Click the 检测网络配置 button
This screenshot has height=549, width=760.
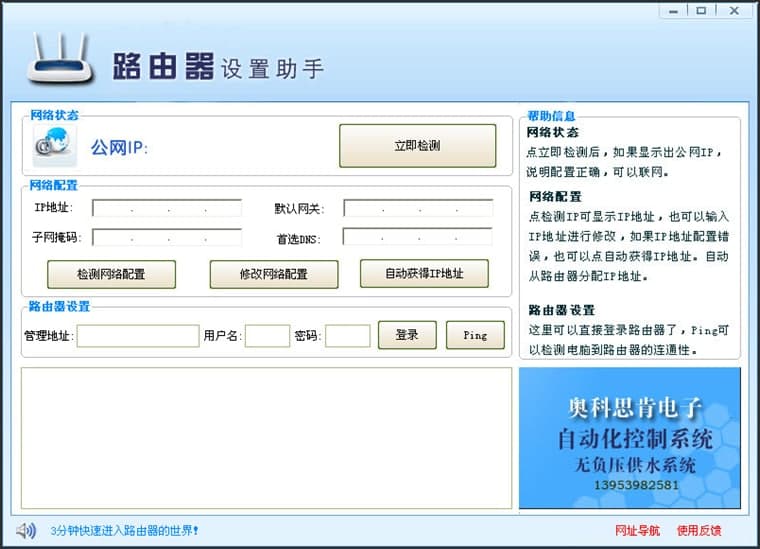click(x=111, y=274)
